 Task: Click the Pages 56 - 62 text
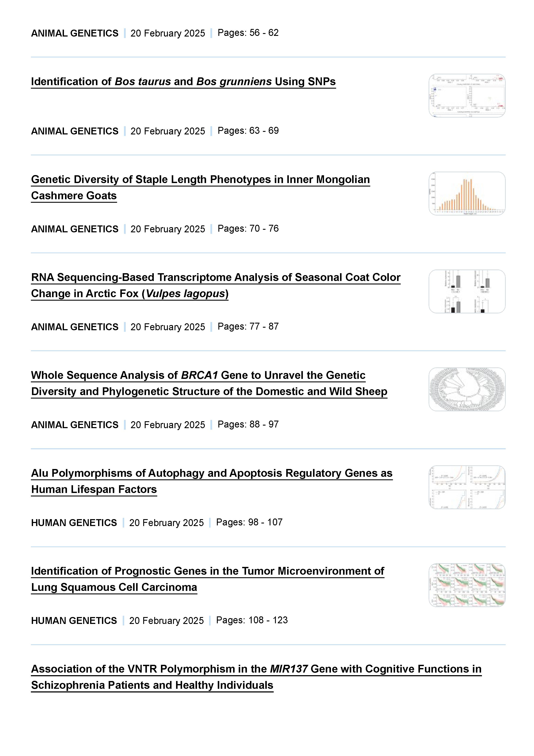(248, 33)
